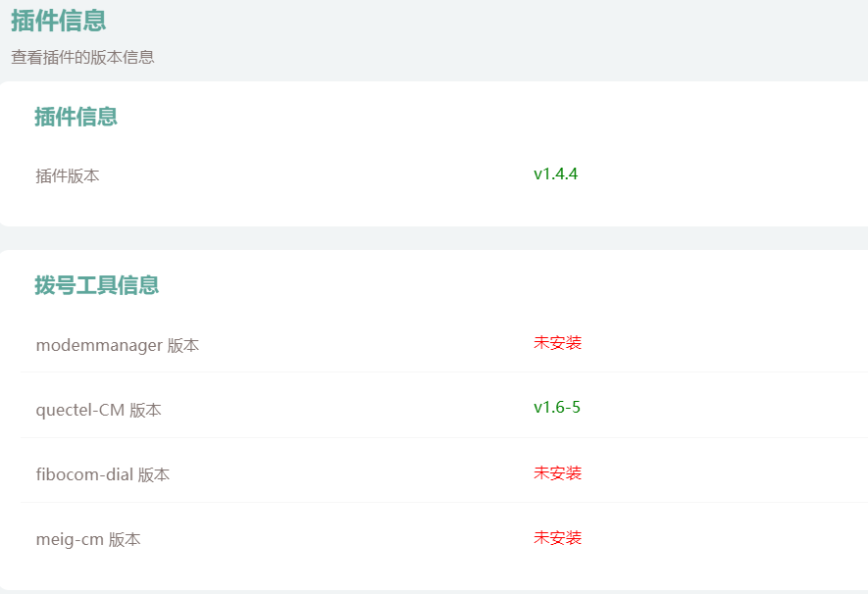Click the divider line below the modemmanager row
Viewport: 868px width, 594px height.
(441, 372)
